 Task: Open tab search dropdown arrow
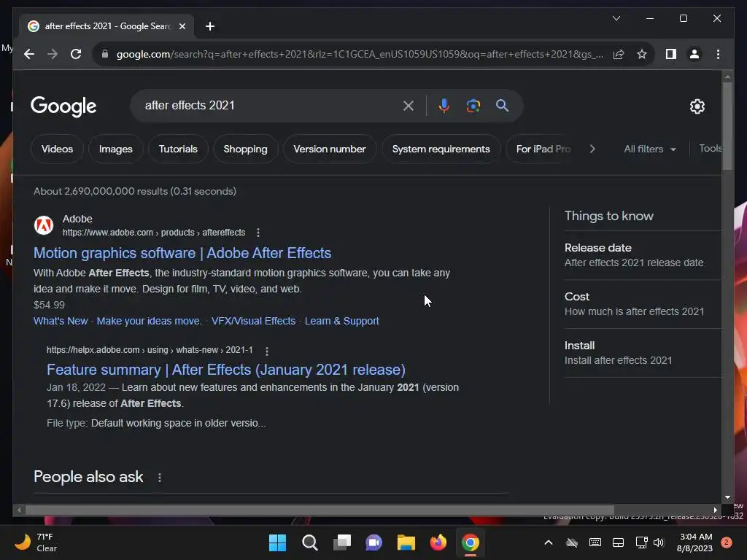click(x=616, y=18)
